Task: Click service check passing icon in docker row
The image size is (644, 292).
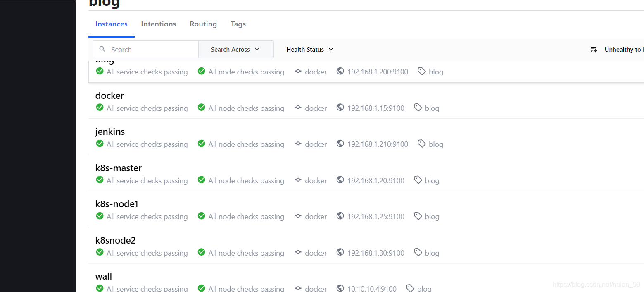Action: (100, 108)
